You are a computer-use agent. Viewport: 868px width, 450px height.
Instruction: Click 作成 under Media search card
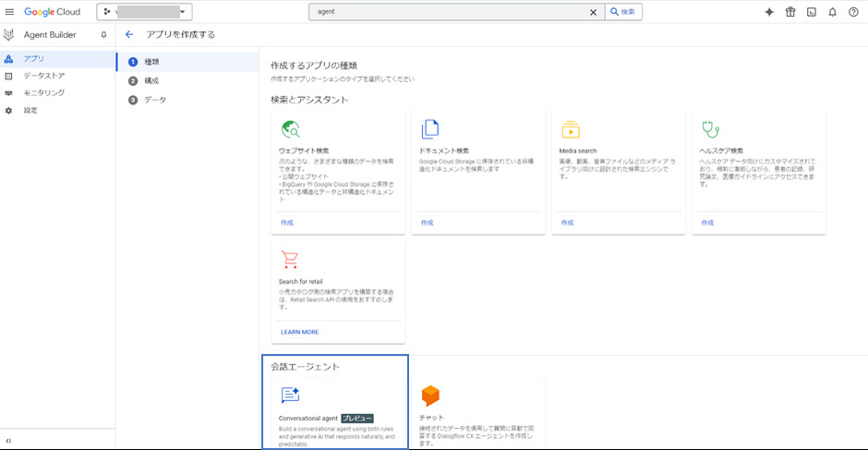click(567, 223)
